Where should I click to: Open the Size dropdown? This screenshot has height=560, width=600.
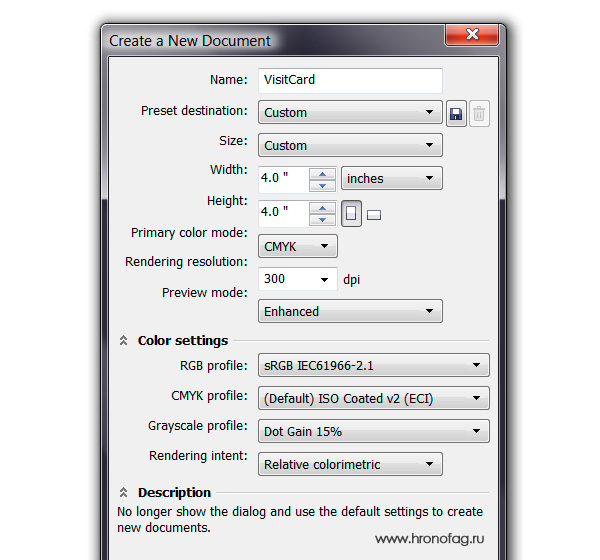click(x=350, y=145)
